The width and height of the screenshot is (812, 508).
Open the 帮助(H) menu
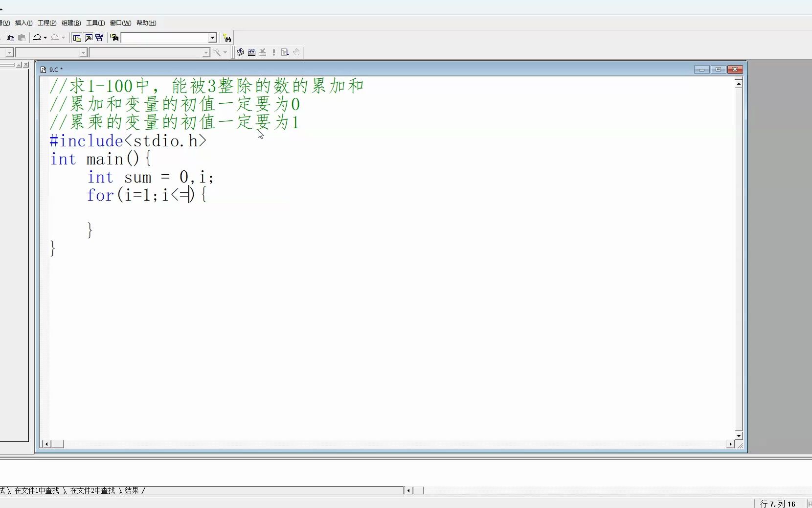[146, 23]
